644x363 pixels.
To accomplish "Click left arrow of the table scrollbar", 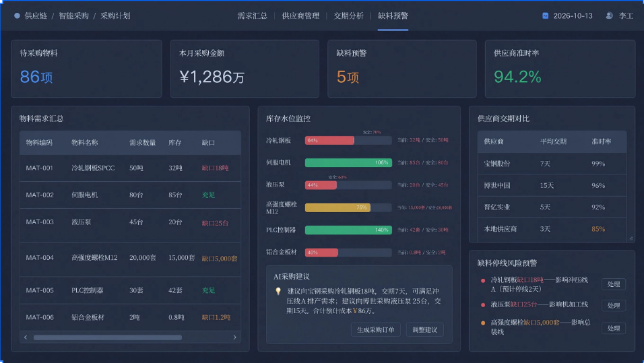I will tap(26, 337).
